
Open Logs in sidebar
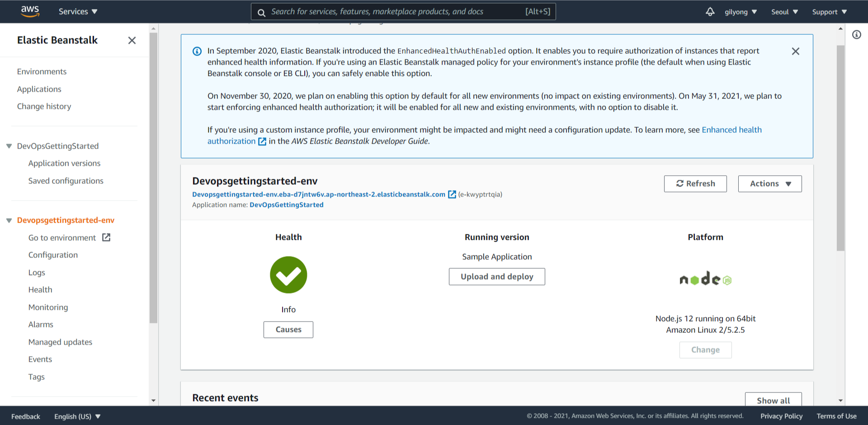(37, 272)
